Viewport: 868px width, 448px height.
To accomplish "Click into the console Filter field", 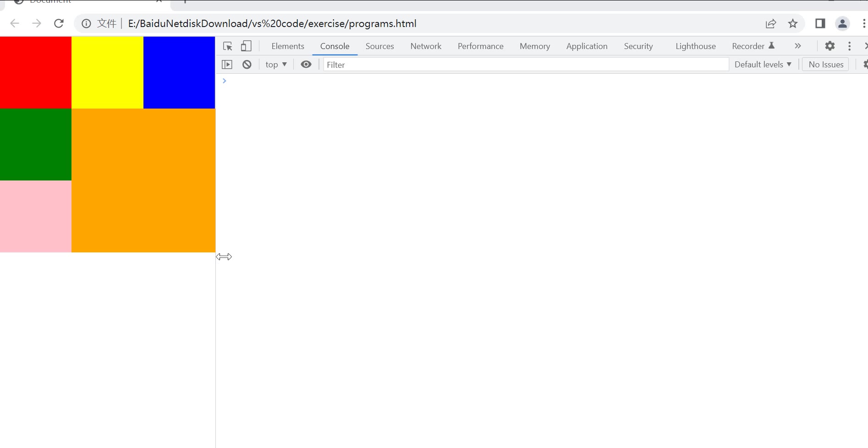I will [x=525, y=65].
